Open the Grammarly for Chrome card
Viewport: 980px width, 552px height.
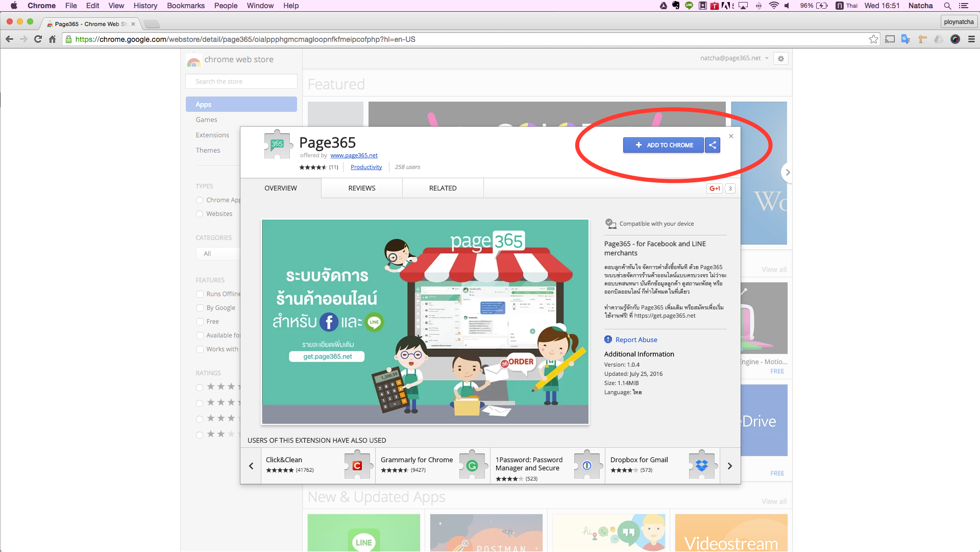click(x=433, y=466)
